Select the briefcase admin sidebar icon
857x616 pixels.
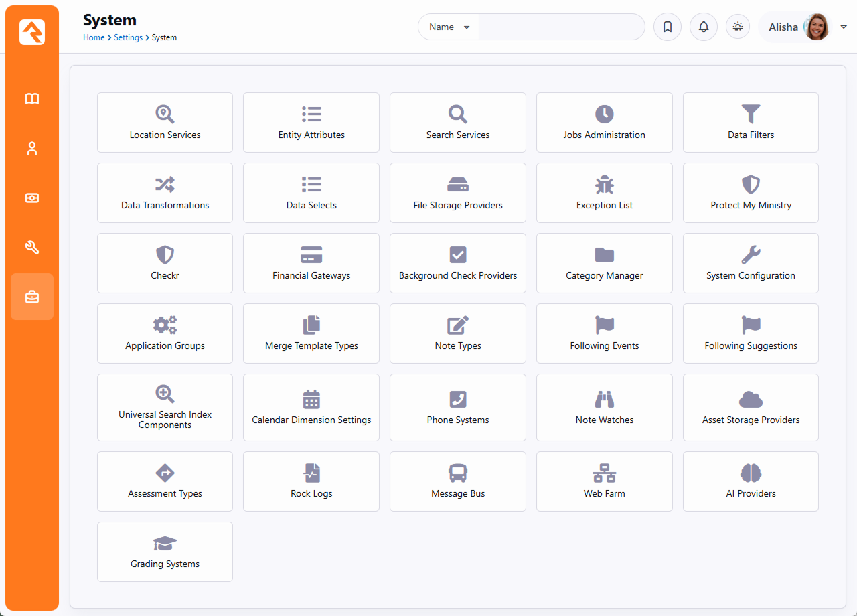click(x=32, y=297)
